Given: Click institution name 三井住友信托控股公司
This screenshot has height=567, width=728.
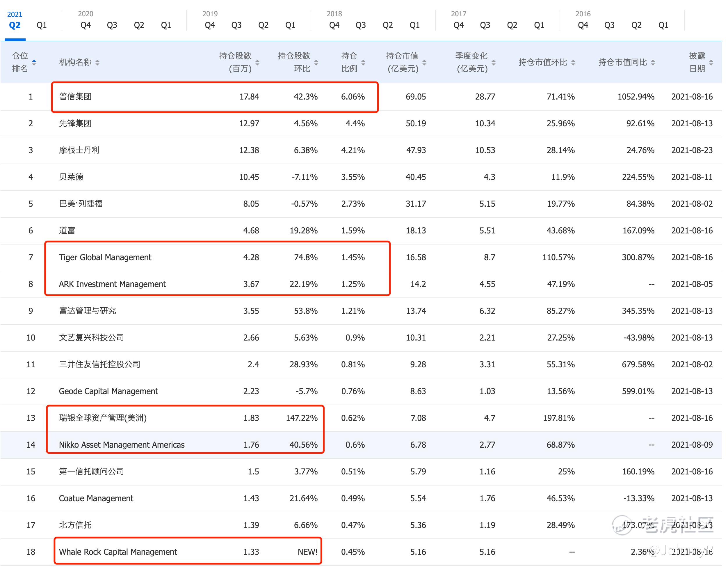Looking at the screenshot, I should [x=100, y=364].
